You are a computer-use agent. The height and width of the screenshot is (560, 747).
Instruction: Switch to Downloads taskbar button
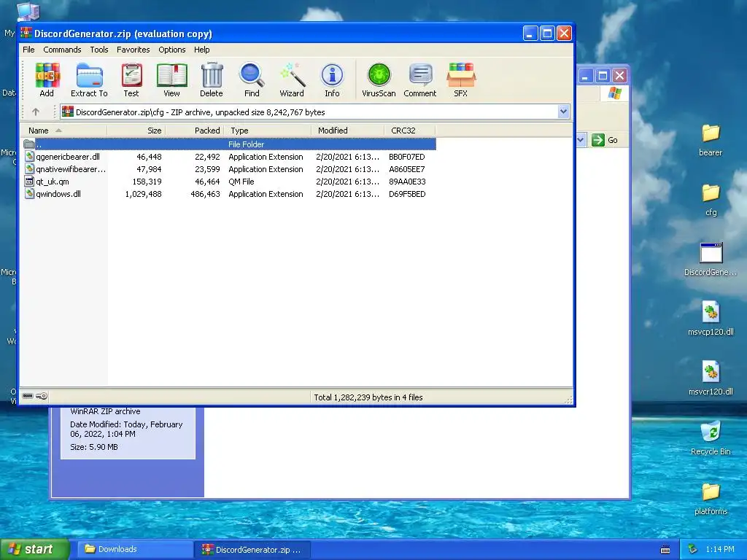click(x=135, y=549)
